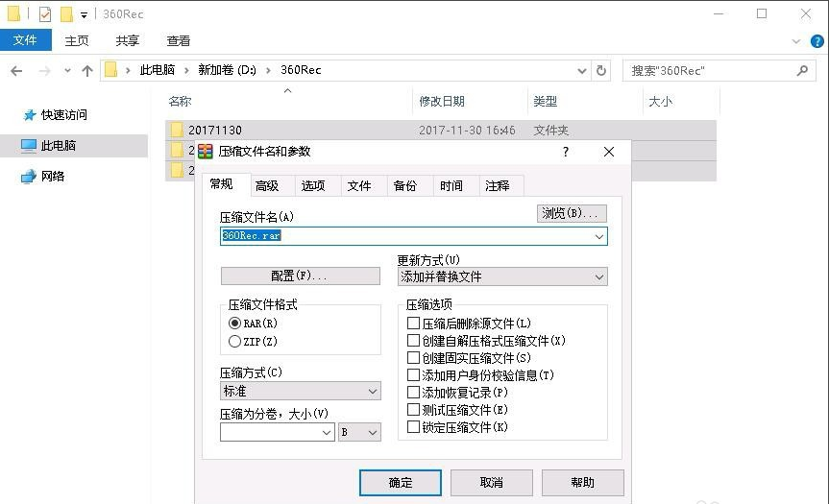Click the Refresh icon beside address bar
This screenshot has height=504, width=829.
coord(602,71)
